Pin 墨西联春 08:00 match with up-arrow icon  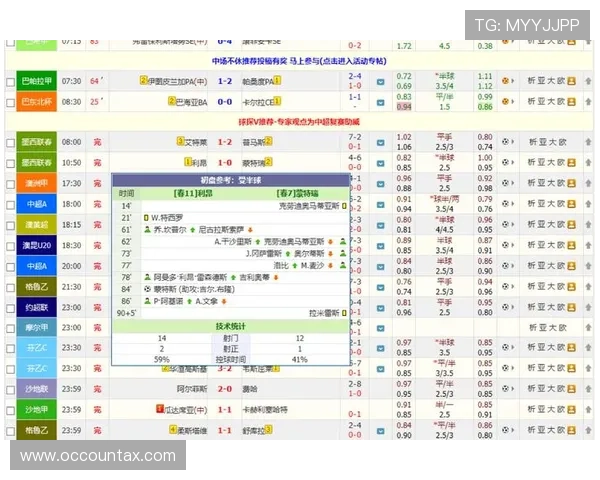point(588,142)
